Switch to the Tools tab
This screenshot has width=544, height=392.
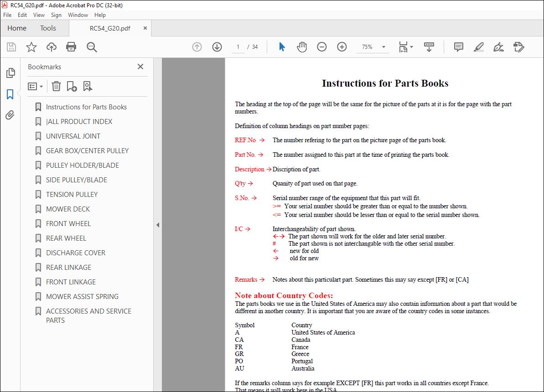point(48,28)
